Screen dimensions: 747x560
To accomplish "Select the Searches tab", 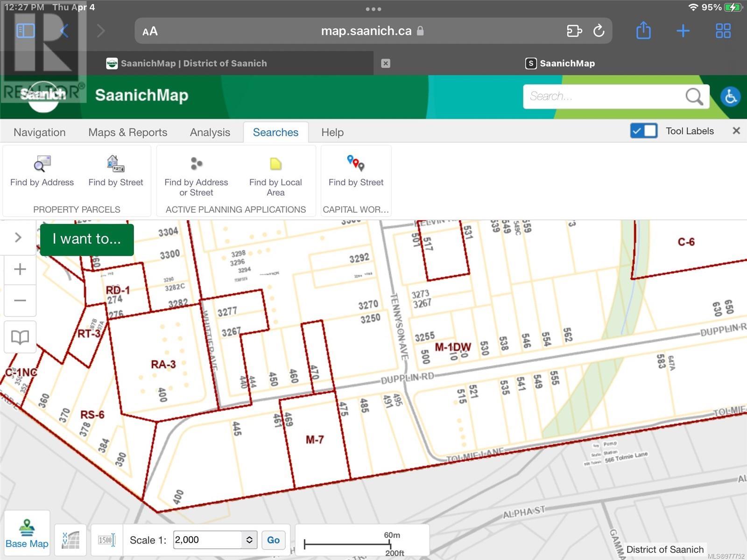I will (x=275, y=133).
